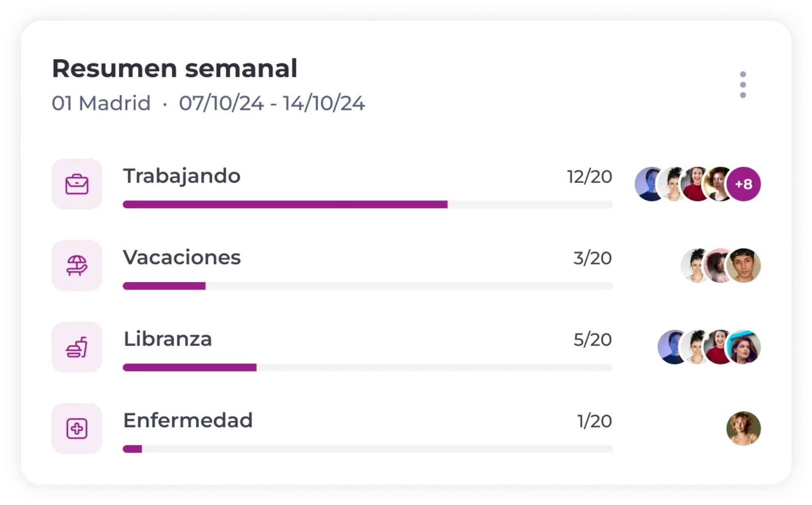This screenshot has width=812, height=505.
Task: Click the Resumen semanal title
Action: point(175,68)
